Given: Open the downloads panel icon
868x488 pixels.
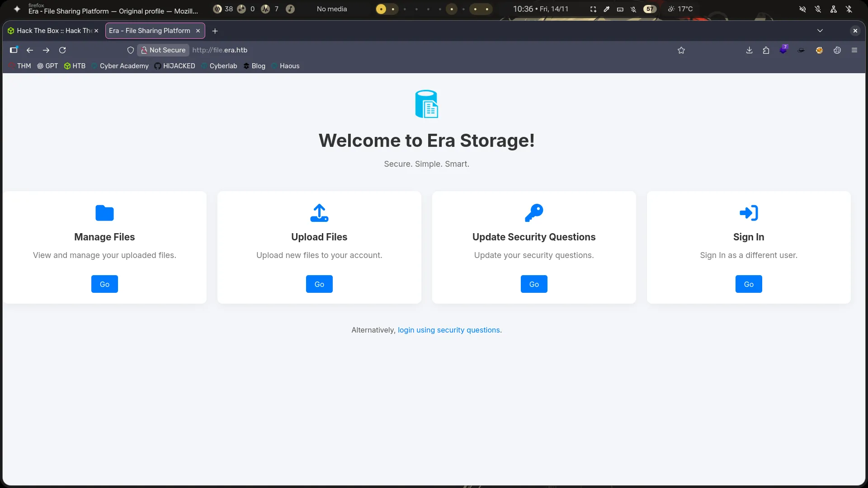Looking at the screenshot, I should [749, 50].
